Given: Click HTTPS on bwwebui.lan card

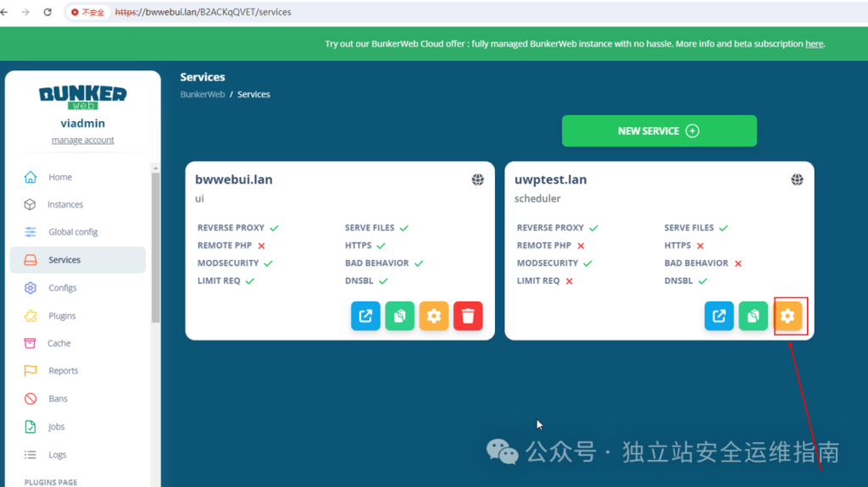Looking at the screenshot, I should click(x=358, y=245).
